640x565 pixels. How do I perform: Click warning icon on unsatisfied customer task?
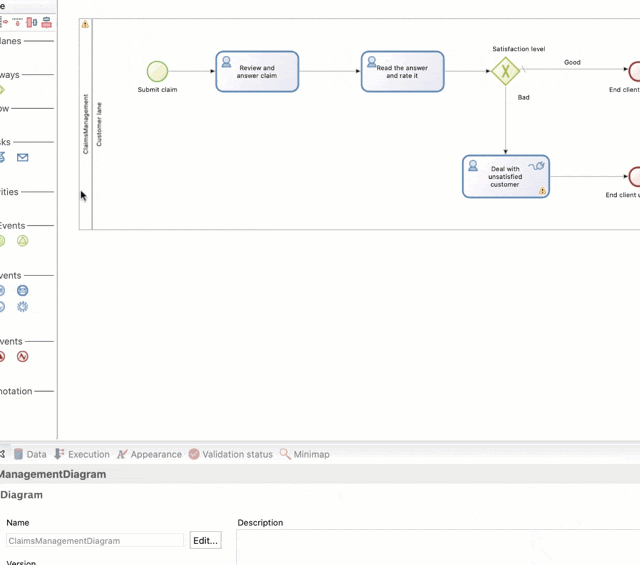(542, 190)
